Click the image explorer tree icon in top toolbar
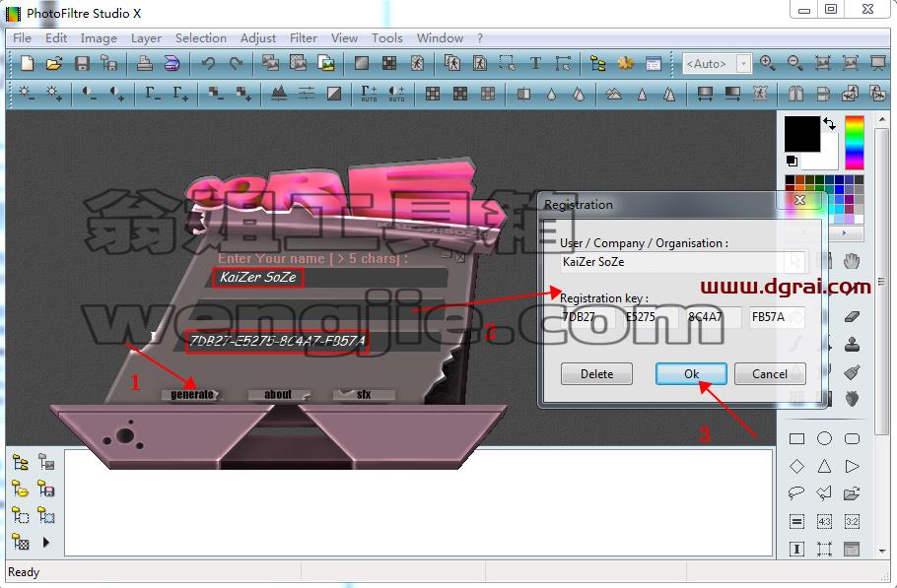897x588 pixels. click(x=597, y=63)
